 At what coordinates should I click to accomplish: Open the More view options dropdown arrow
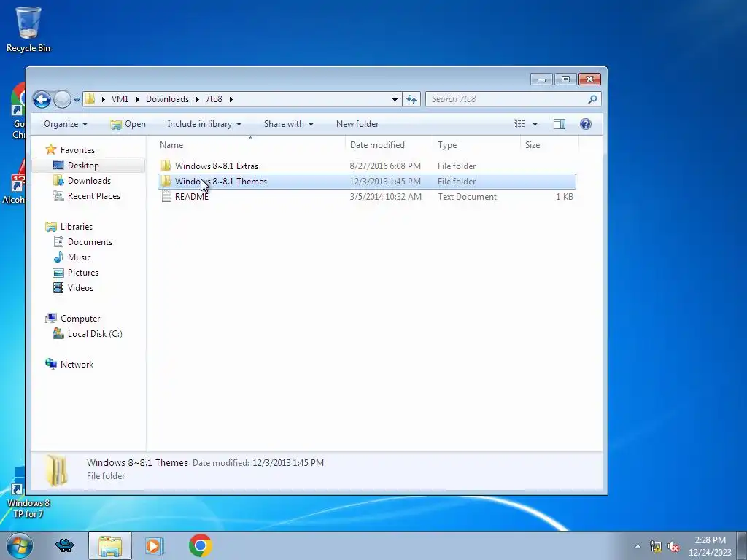coord(535,124)
